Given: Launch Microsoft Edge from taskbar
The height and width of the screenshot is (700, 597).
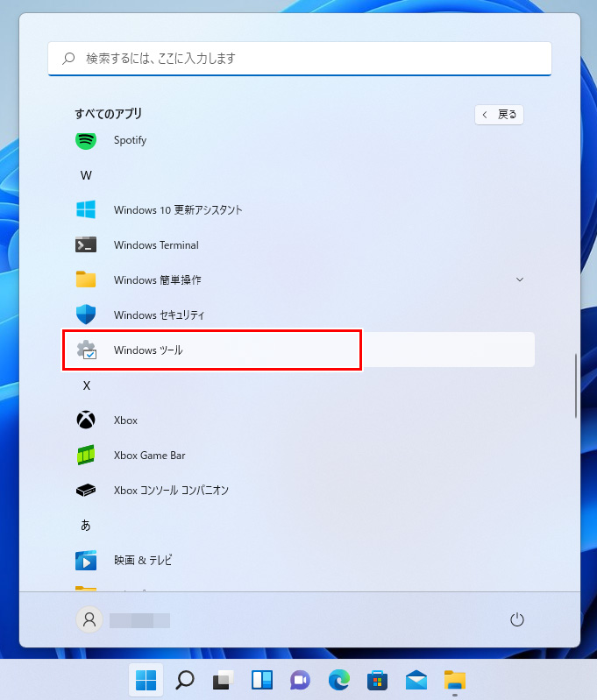Looking at the screenshot, I should click(339, 680).
